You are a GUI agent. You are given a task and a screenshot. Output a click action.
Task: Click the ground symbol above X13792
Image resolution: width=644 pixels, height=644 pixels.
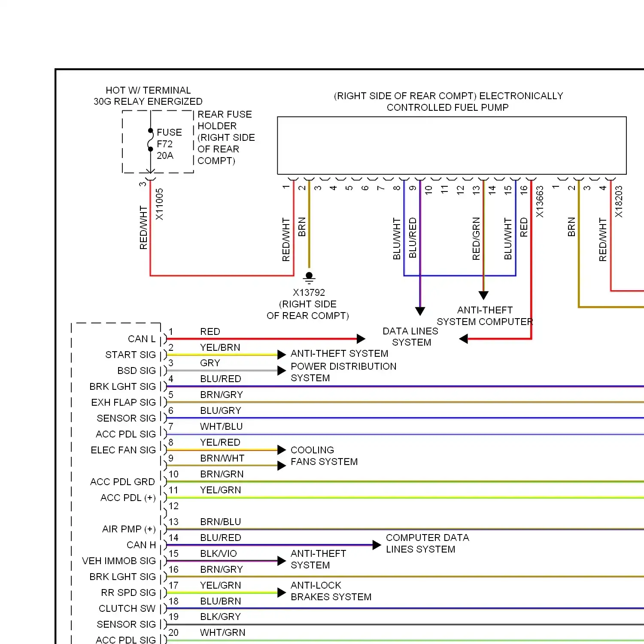(309, 278)
